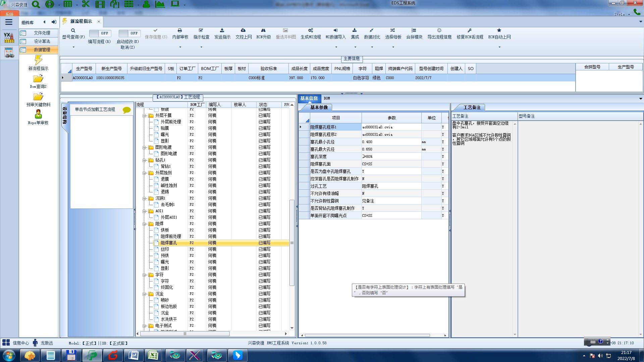The image size is (644, 362).
Task: Open dropdown arrow under 型号查询
Action: click(73, 47)
